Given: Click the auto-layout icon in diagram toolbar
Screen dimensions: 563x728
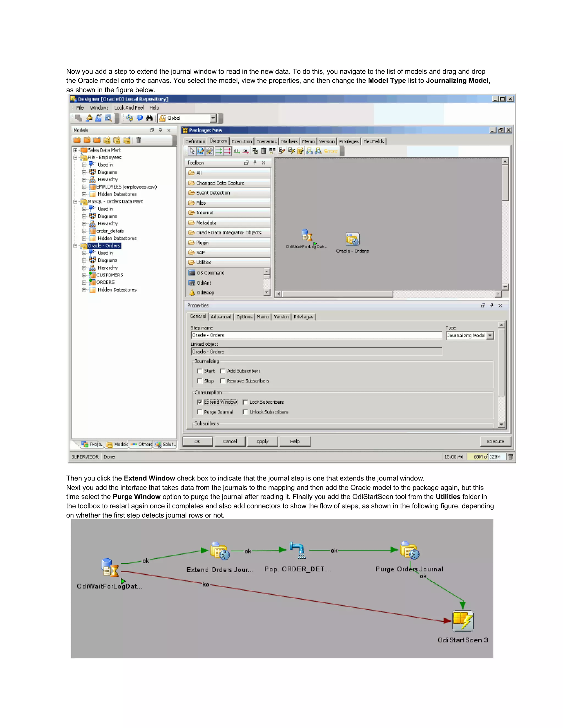Looking at the screenshot, I should pyautogui.click(x=272, y=151).
